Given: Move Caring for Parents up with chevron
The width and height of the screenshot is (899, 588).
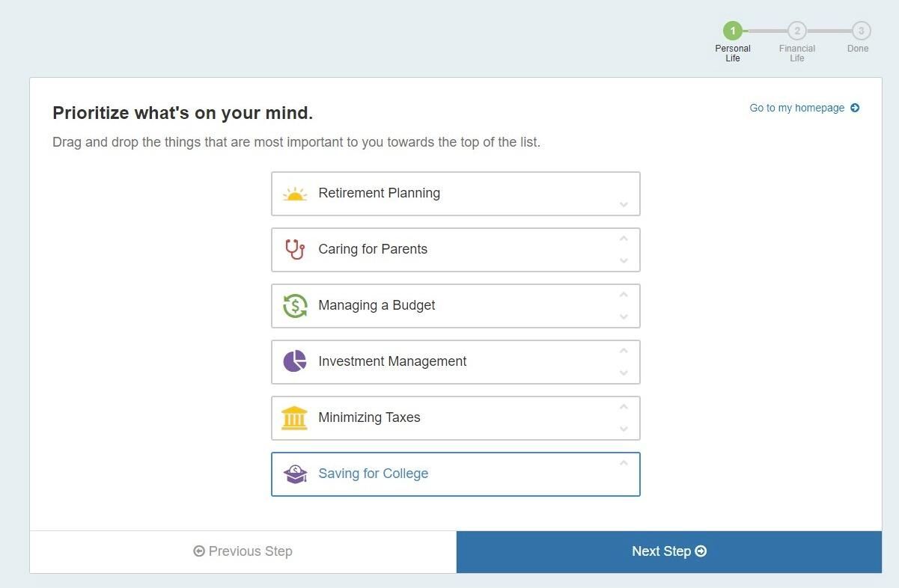Looking at the screenshot, I should 624,239.
